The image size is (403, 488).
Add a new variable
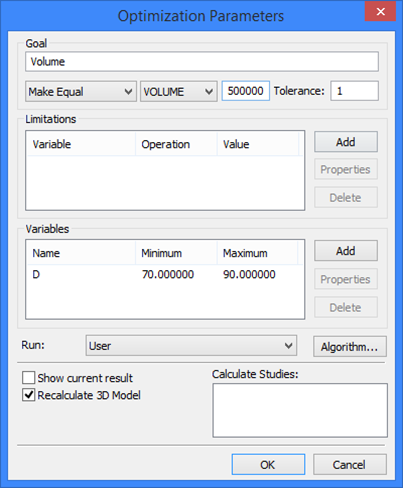tap(346, 251)
